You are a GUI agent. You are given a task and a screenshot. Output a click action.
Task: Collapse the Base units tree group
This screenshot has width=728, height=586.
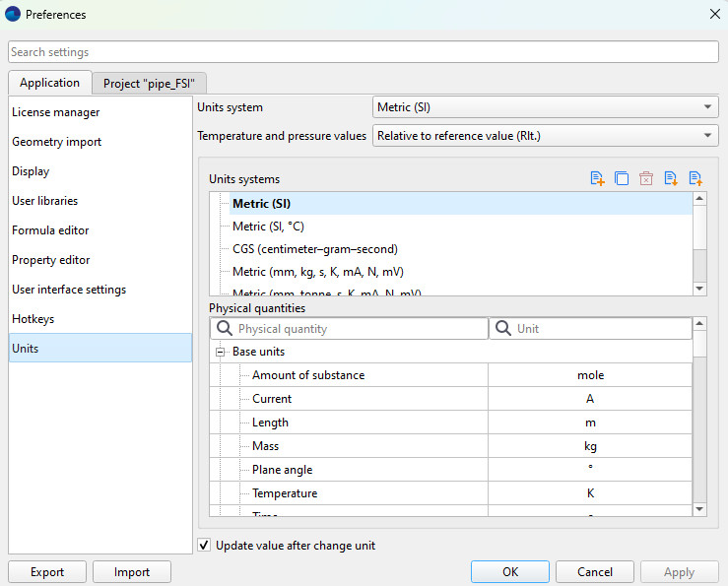click(221, 352)
